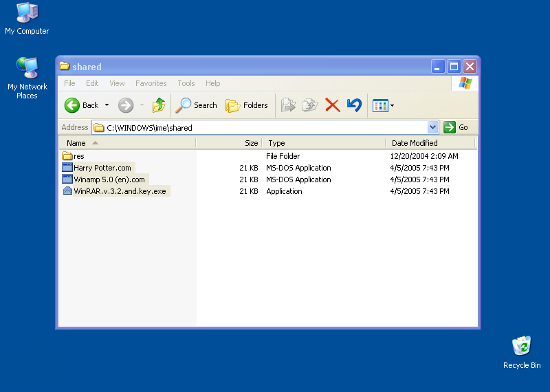Image resolution: width=550 pixels, height=392 pixels.
Task: Expand the address bar dropdown
Action: (433, 127)
